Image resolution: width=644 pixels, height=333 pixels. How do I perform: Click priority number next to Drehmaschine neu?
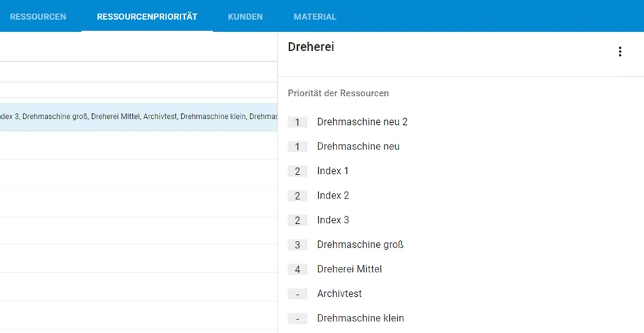297,147
